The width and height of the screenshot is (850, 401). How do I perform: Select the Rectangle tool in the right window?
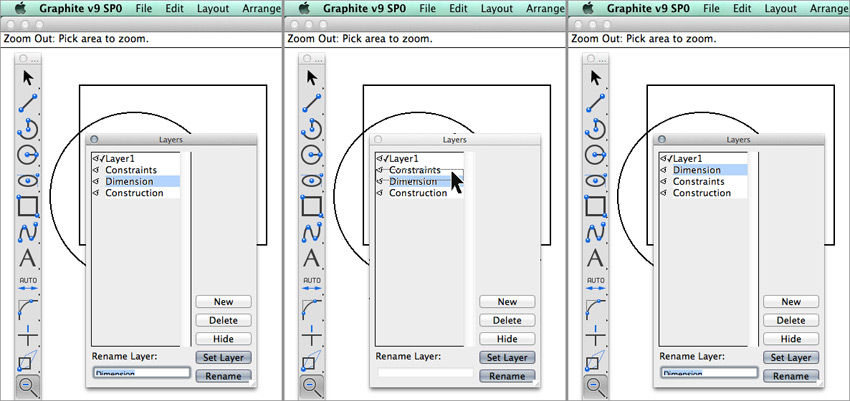click(595, 206)
